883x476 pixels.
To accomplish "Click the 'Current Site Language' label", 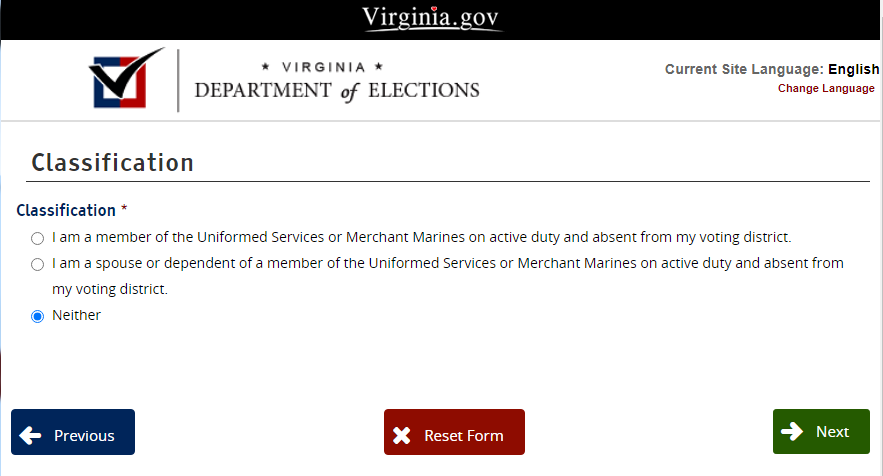I will click(743, 69).
